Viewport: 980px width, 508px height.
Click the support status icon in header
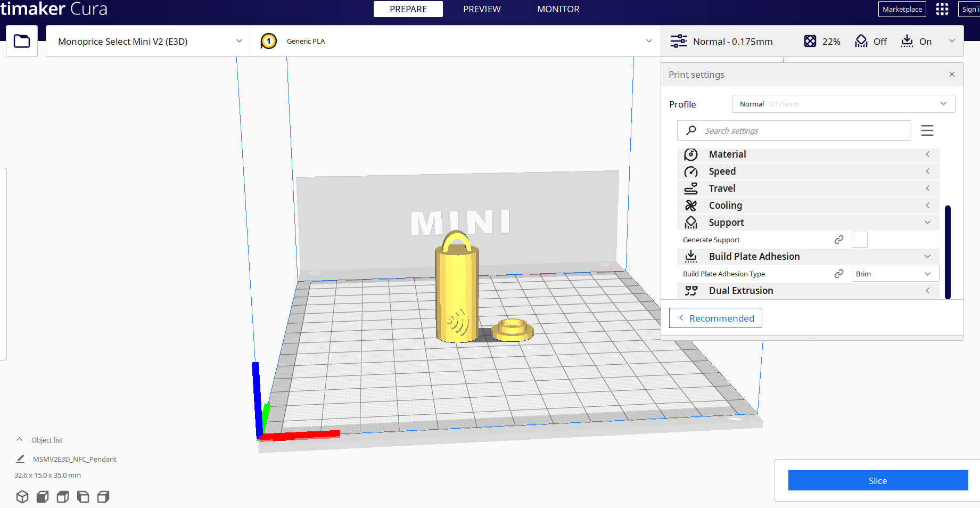pyautogui.click(x=861, y=41)
